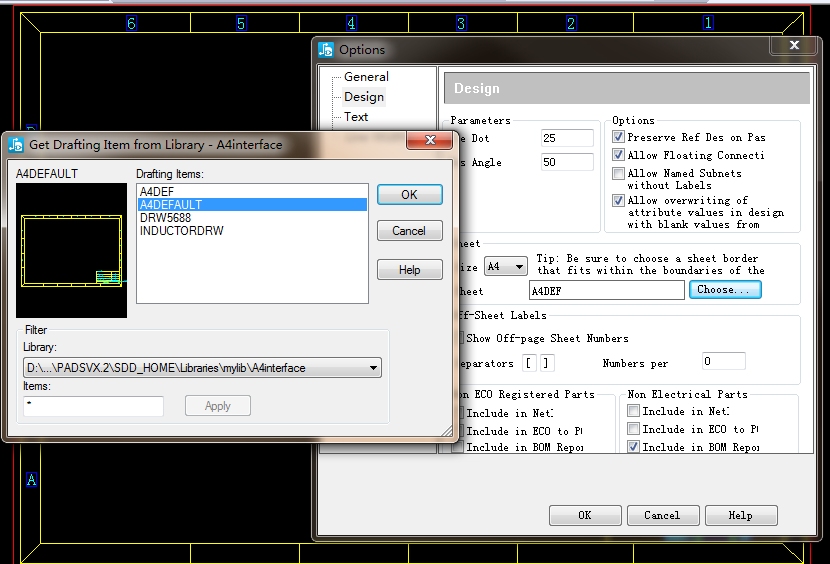Click the Items filter input field
The width and height of the screenshot is (830, 564).
93,406
